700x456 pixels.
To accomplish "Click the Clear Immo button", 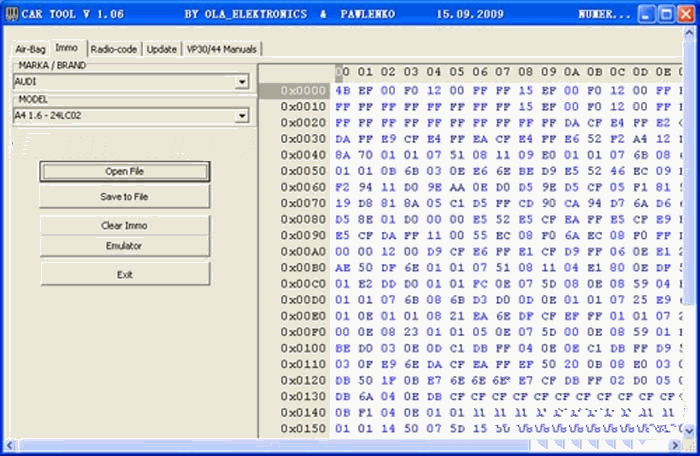I will coord(125,226).
